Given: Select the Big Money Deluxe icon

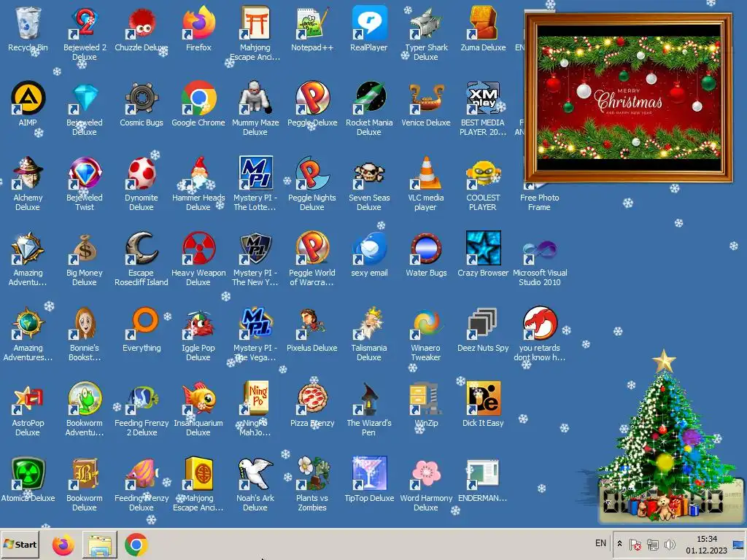Looking at the screenshot, I should (85, 249).
